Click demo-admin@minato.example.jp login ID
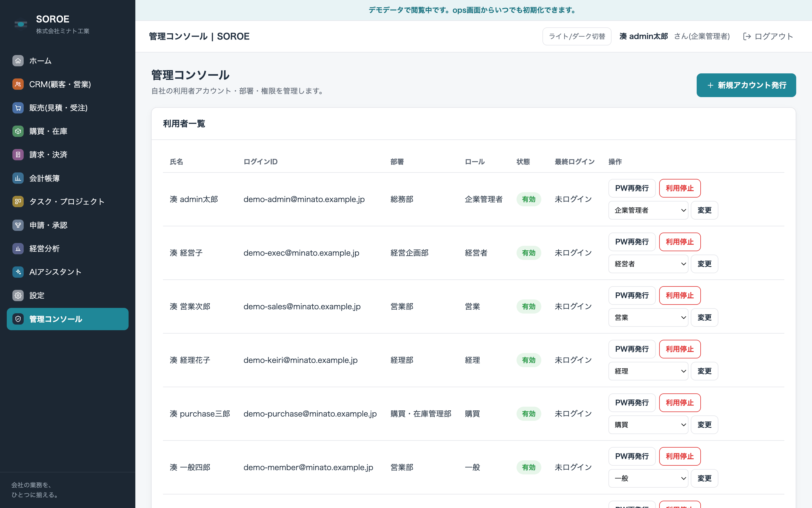Viewport: 812px width, 508px height. [304, 199]
